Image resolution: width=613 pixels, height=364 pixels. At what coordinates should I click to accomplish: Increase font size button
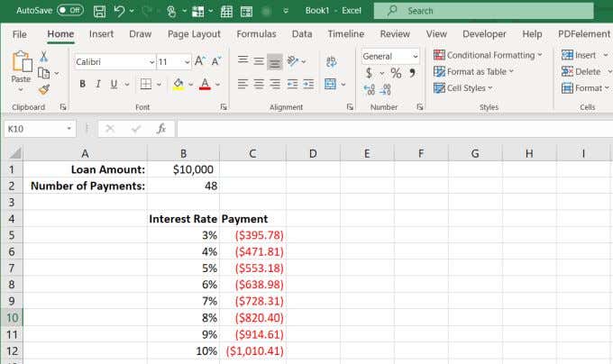(x=200, y=61)
